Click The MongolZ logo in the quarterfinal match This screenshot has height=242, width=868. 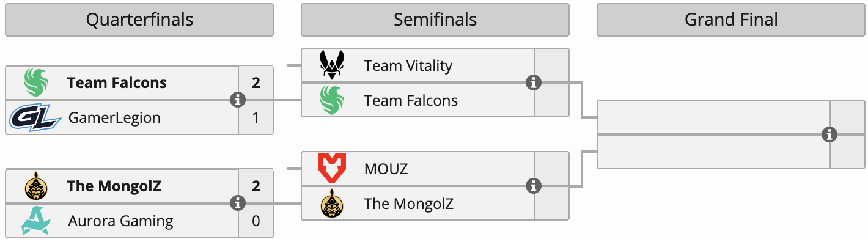point(35,186)
